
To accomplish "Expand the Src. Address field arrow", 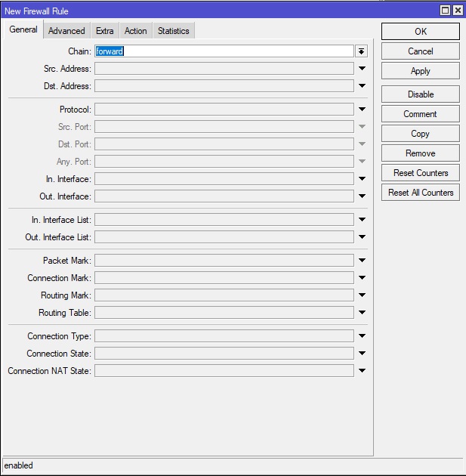I will tap(362, 69).
